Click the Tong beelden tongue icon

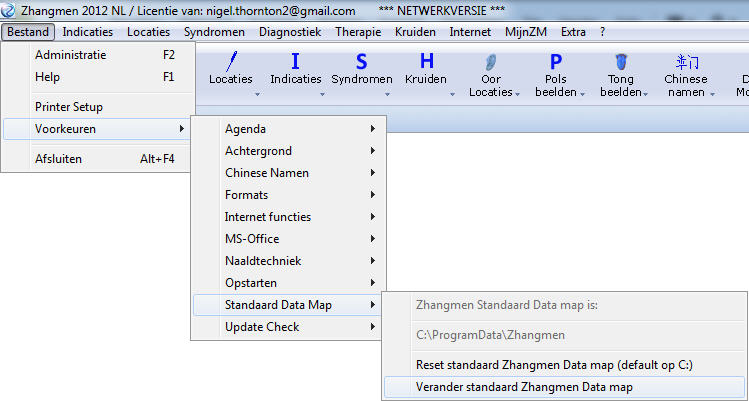click(621, 62)
